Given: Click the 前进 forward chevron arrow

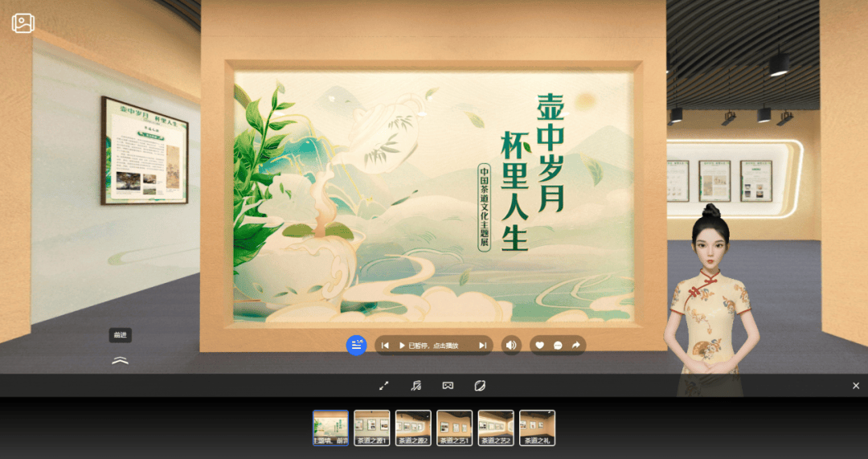Looking at the screenshot, I should (x=120, y=360).
